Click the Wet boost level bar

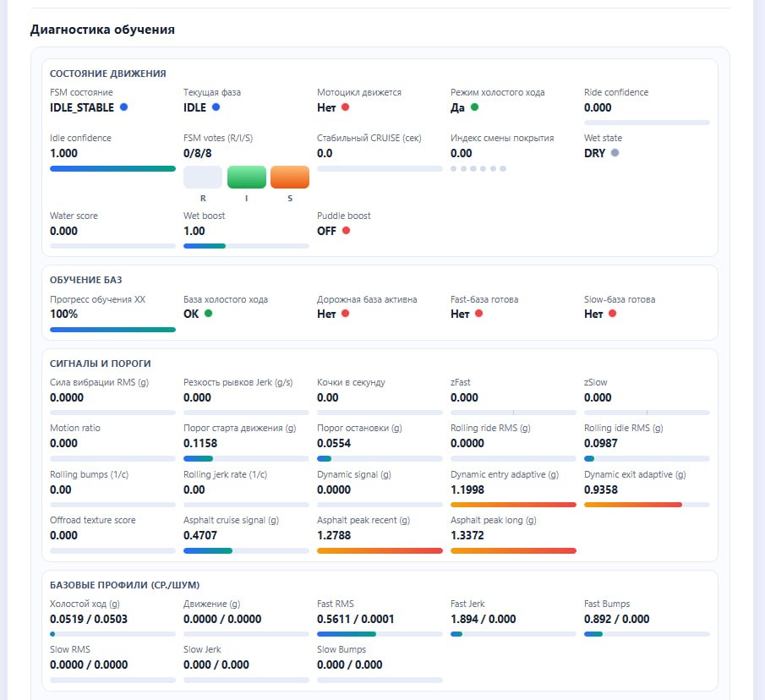point(246,246)
